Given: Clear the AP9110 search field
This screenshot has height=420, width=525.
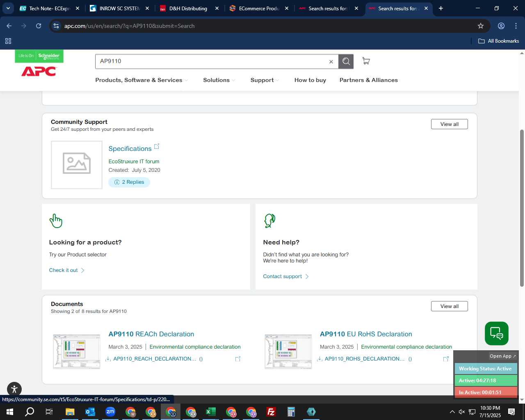Looking at the screenshot, I should pos(331,62).
